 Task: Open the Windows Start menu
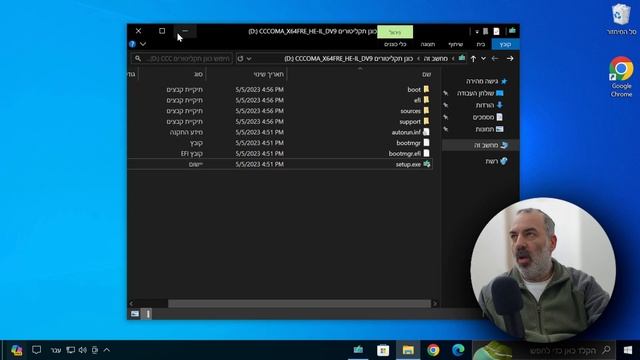pos(628,350)
